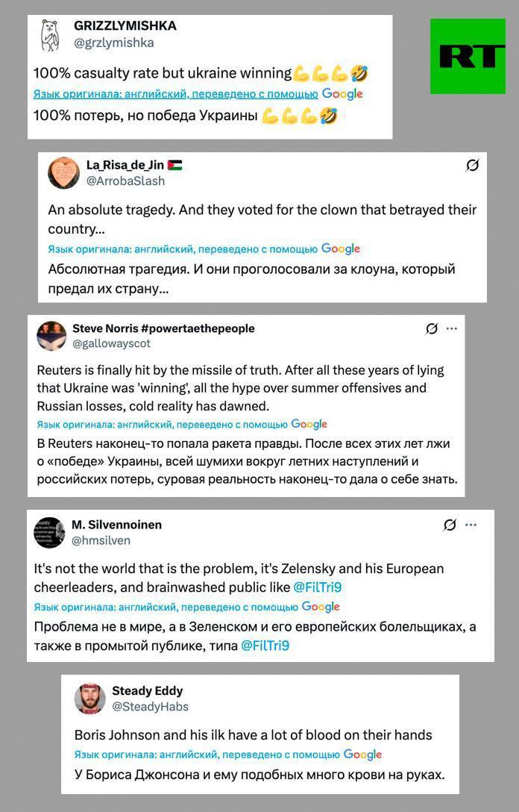Click the Grok icon on M. Silvennoinen's tweet

pos(450,525)
